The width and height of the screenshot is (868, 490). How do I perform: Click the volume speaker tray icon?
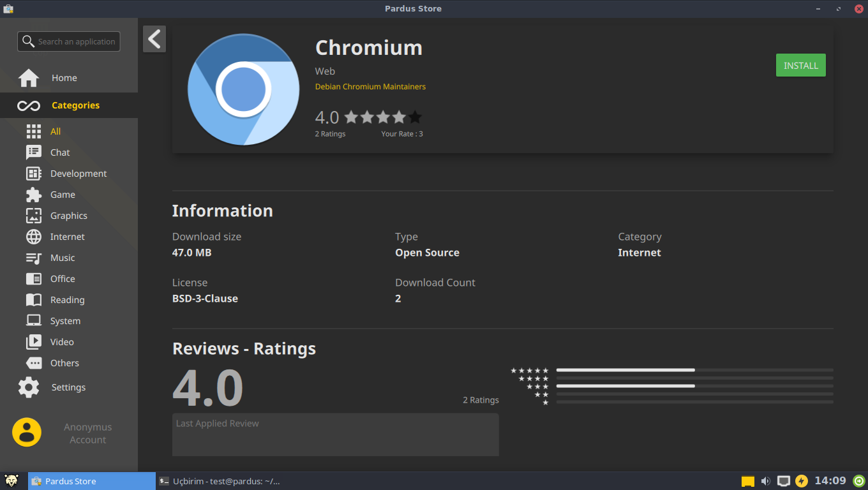[x=766, y=481]
